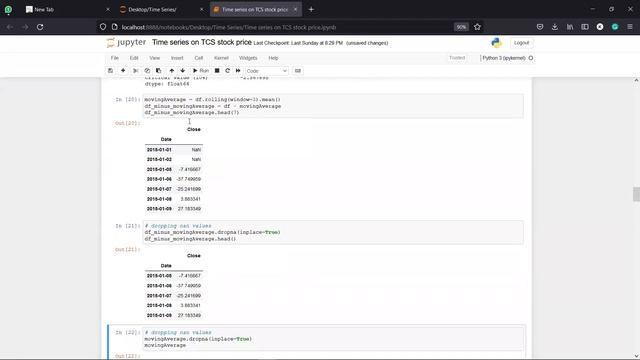This screenshot has width=640, height=360.
Task: Toggle the browser sidebar icon
Action: coord(585,27)
